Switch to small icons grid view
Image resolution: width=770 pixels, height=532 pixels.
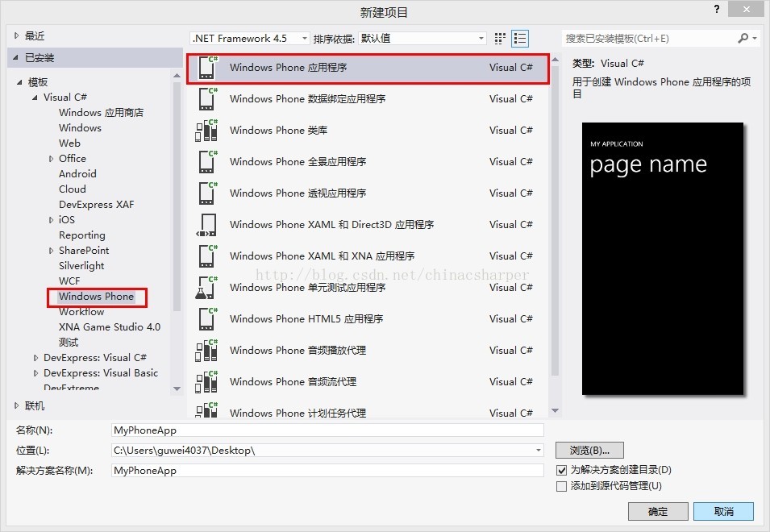tap(500, 38)
